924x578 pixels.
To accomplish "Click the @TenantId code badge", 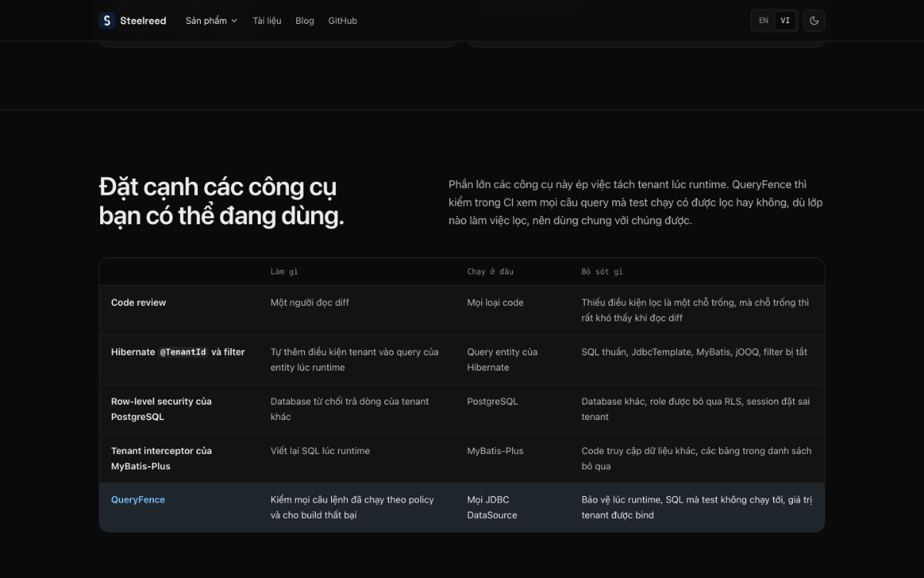I will [183, 352].
